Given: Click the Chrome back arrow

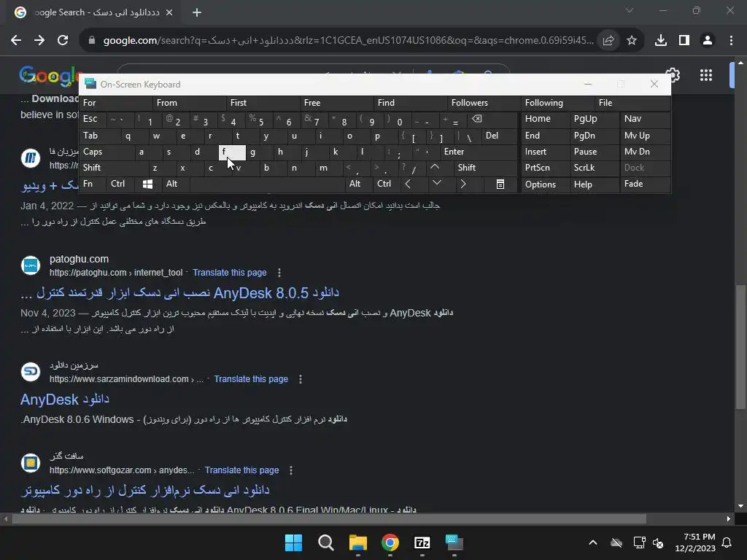Looking at the screenshot, I should click(16, 41).
